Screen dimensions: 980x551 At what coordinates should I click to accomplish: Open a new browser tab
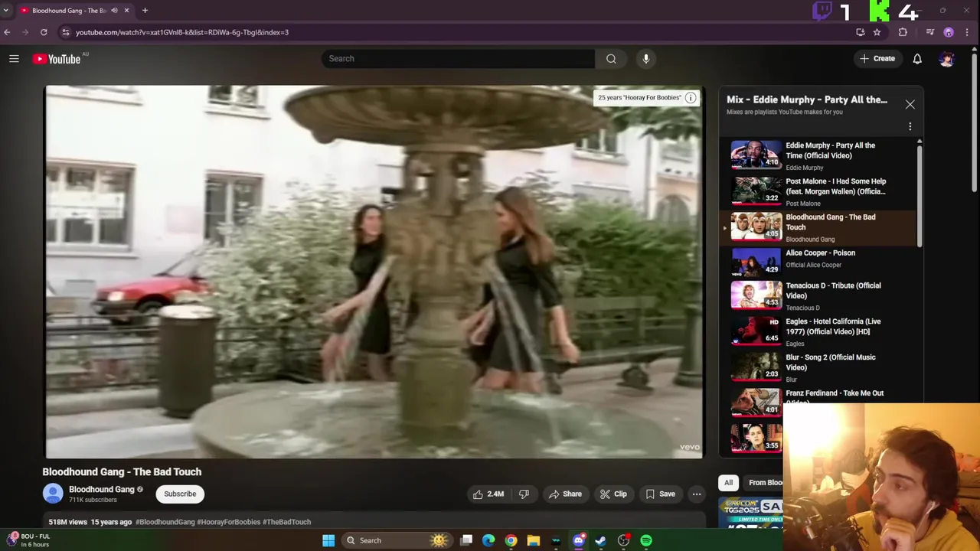(145, 11)
